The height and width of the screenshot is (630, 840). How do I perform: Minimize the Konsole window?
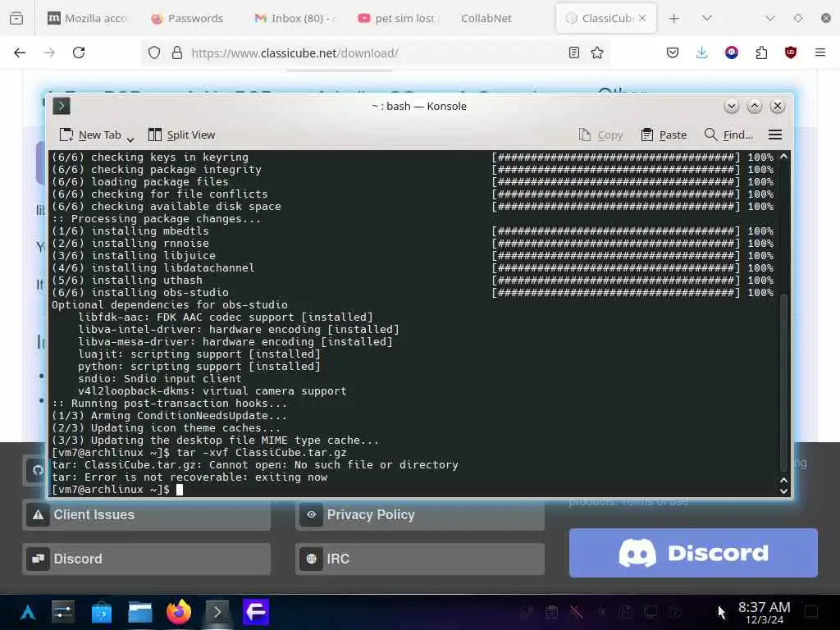(x=731, y=106)
